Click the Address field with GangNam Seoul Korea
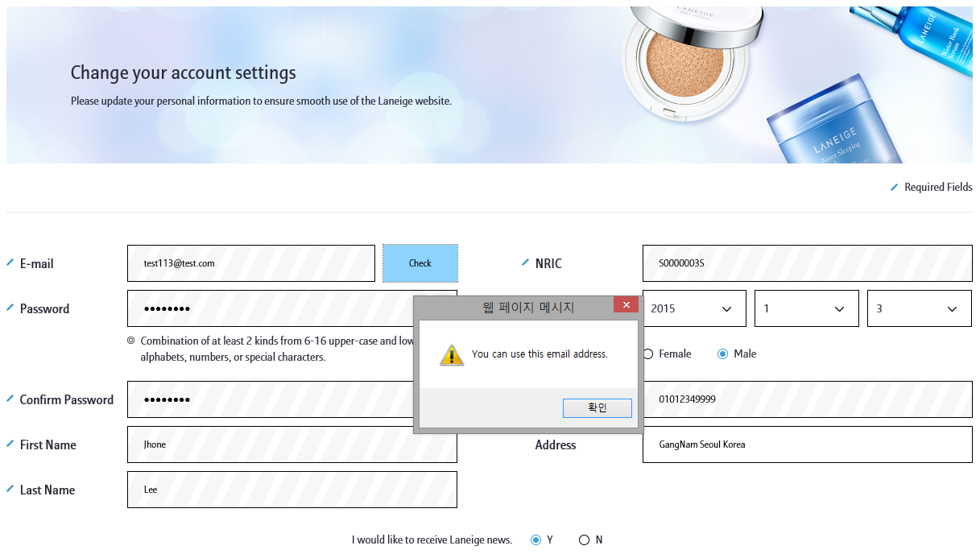The image size is (980, 554). [807, 444]
